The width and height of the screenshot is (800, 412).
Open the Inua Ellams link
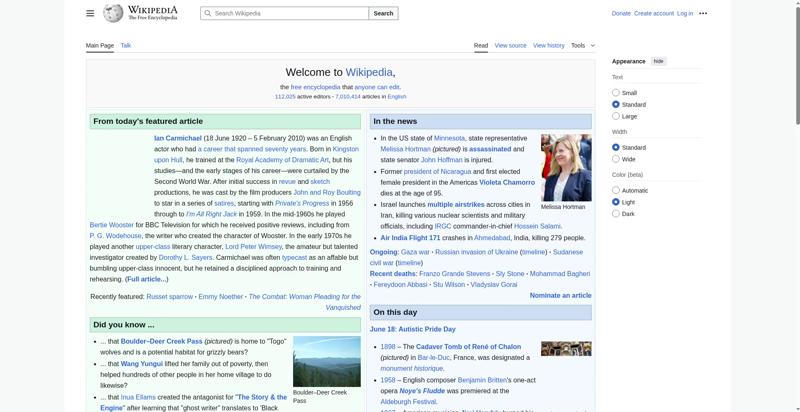click(x=138, y=397)
